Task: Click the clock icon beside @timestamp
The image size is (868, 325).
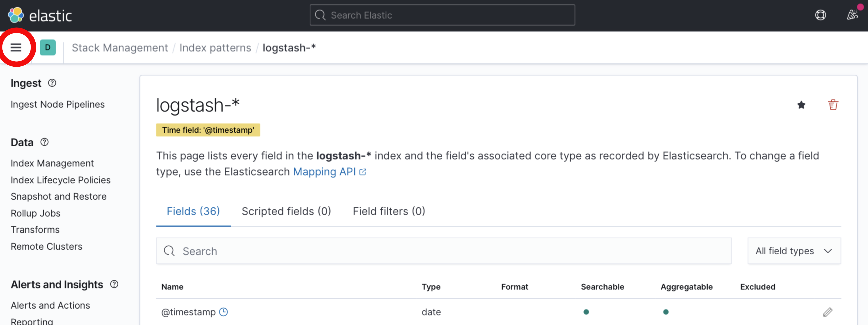Action: click(223, 312)
